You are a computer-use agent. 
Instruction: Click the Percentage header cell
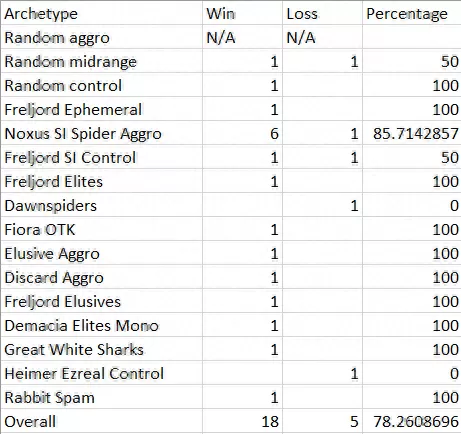tap(412, 13)
